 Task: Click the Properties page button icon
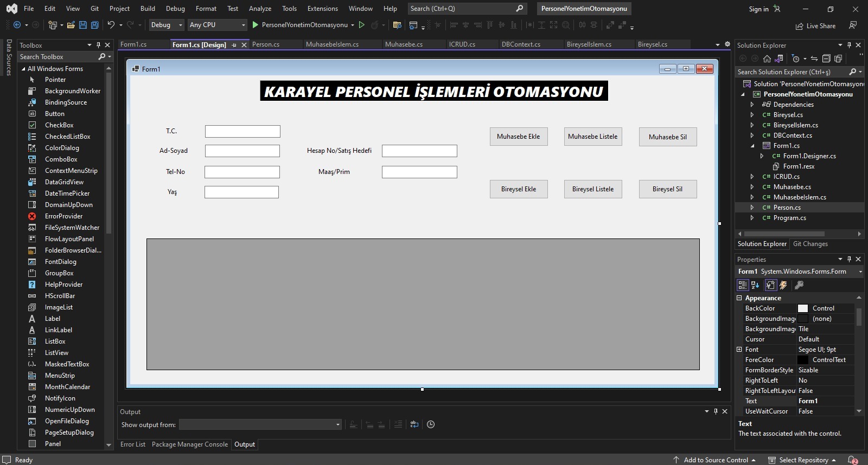pos(770,285)
